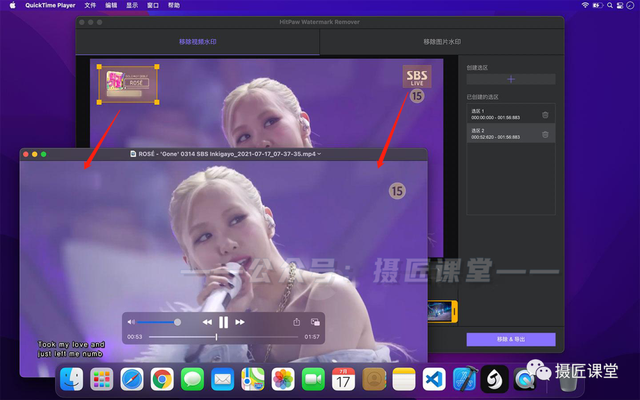Fast-forward the QuickTime video

coord(240,322)
